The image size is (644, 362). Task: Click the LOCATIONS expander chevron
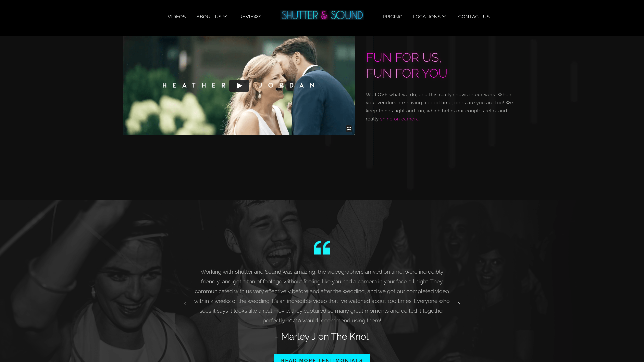pos(445,16)
